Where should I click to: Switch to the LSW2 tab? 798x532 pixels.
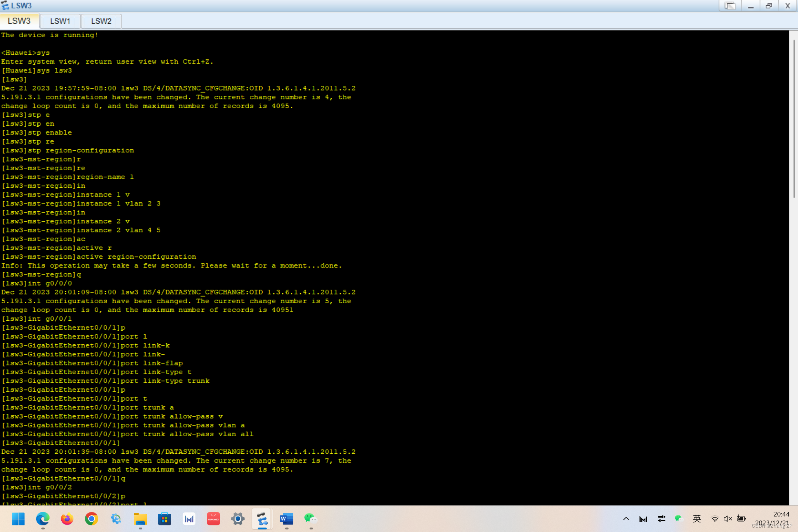click(101, 21)
